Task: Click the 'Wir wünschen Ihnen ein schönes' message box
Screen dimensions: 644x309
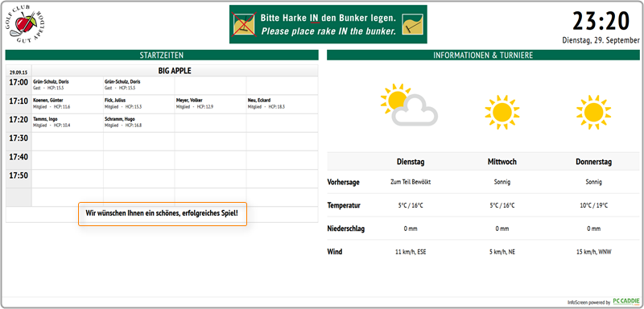Action: point(163,214)
